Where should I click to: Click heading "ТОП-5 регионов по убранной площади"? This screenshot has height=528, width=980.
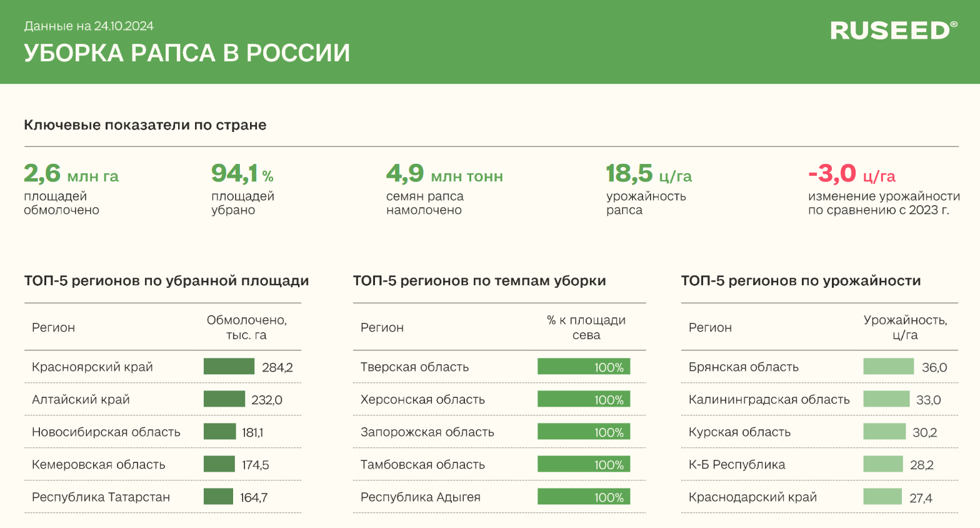166,281
